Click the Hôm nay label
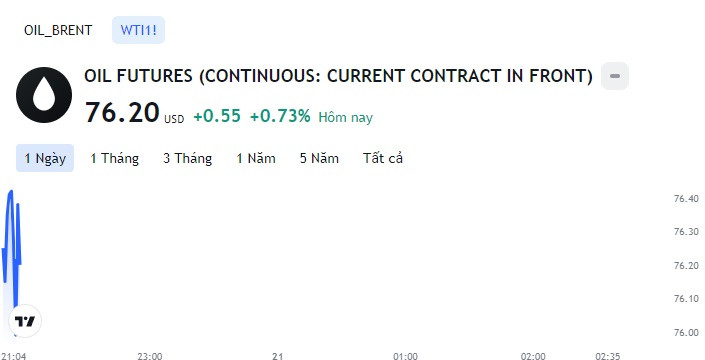Screen dimensions: 705x360 pyautogui.click(x=345, y=118)
